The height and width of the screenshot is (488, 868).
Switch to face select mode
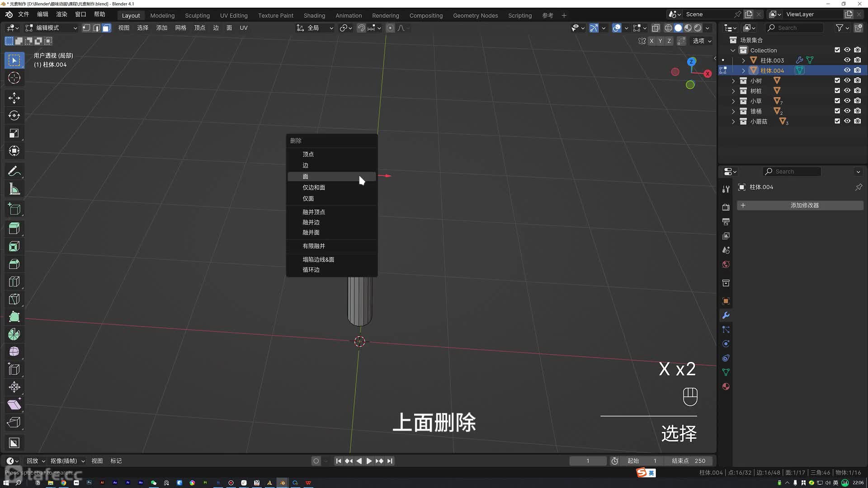point(106,28)
